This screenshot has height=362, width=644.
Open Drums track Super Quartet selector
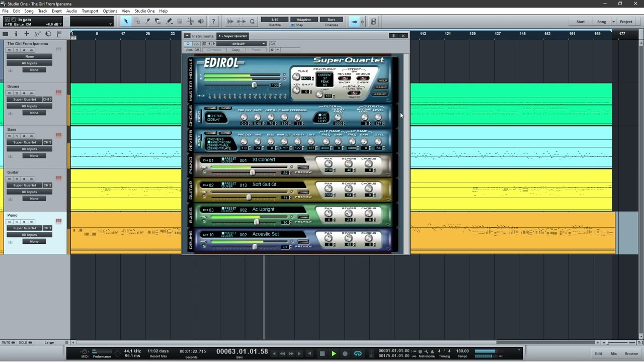pyautogui.click(x=25, y=100)
